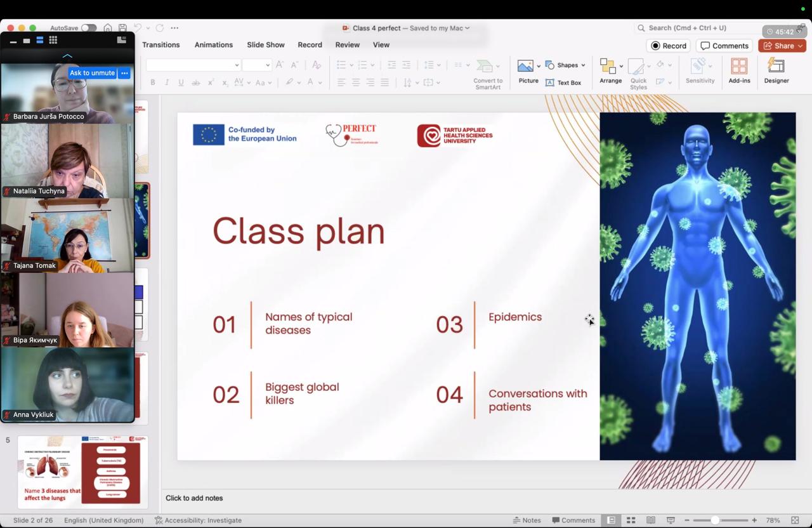Viewport: 812px width, 528px height.
Task: Start slide show from status bar icon
Action: pyautogui.click(x=671, y=520)
